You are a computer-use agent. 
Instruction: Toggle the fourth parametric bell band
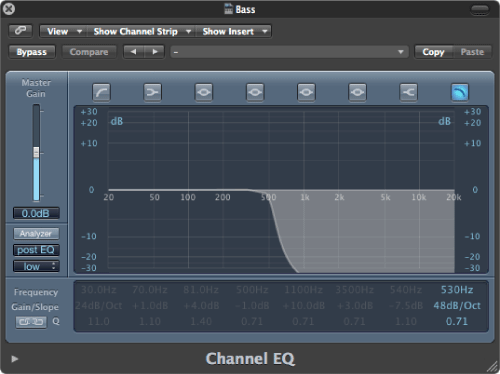(357, 92)
